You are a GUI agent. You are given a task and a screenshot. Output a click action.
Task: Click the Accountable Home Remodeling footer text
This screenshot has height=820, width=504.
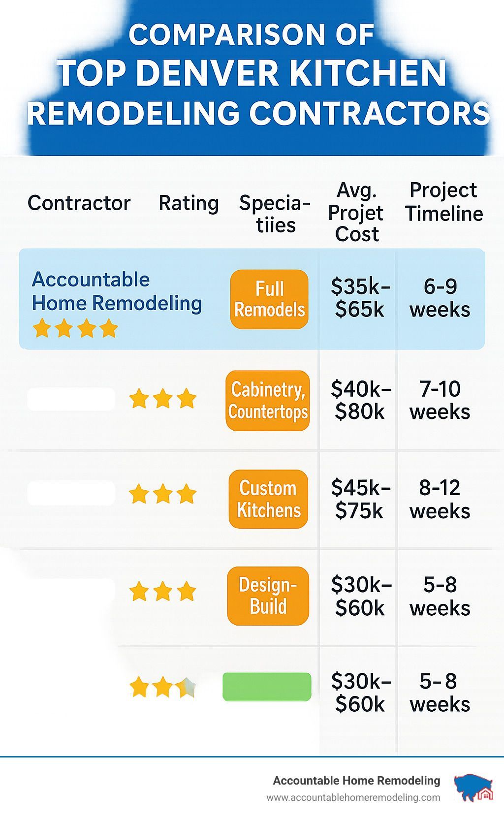pos(356,781)
